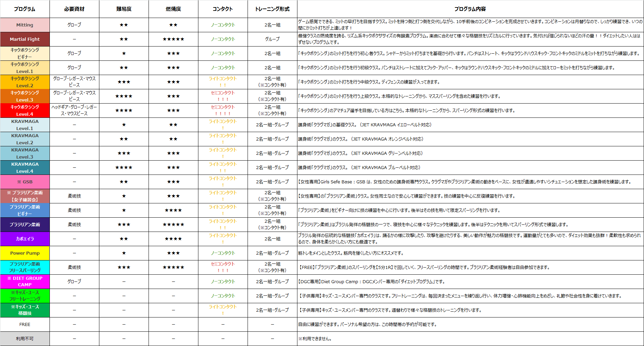This screenshot has height=346, width=644.
Task: Click the プログラム column header
Action: [x=25, y=9]
